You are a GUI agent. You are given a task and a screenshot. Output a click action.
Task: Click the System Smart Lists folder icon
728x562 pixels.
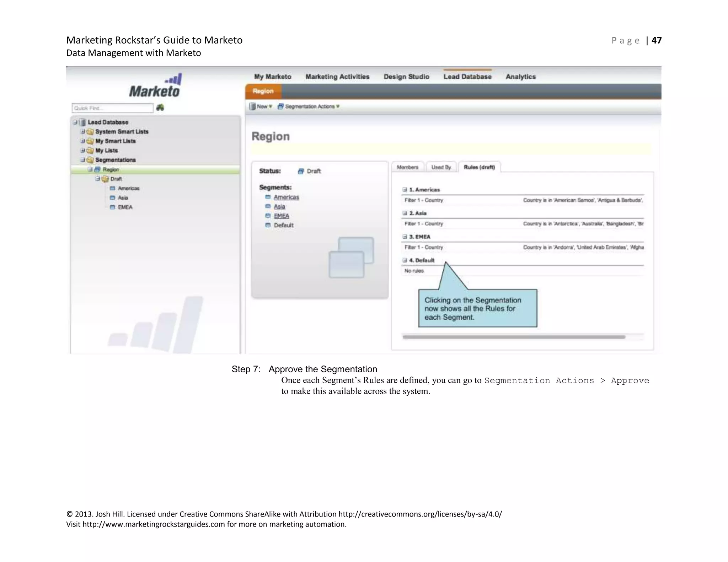[90, 132]
